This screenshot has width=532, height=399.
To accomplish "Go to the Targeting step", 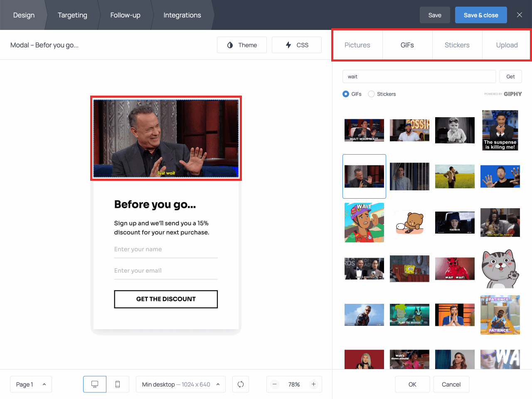I will pyautogui.click(x=72, y=15).
